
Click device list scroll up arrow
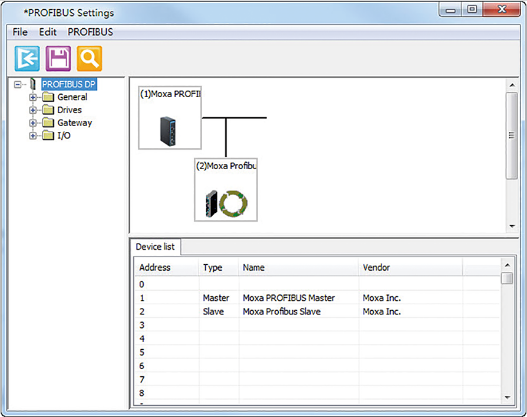click(508, 265)
